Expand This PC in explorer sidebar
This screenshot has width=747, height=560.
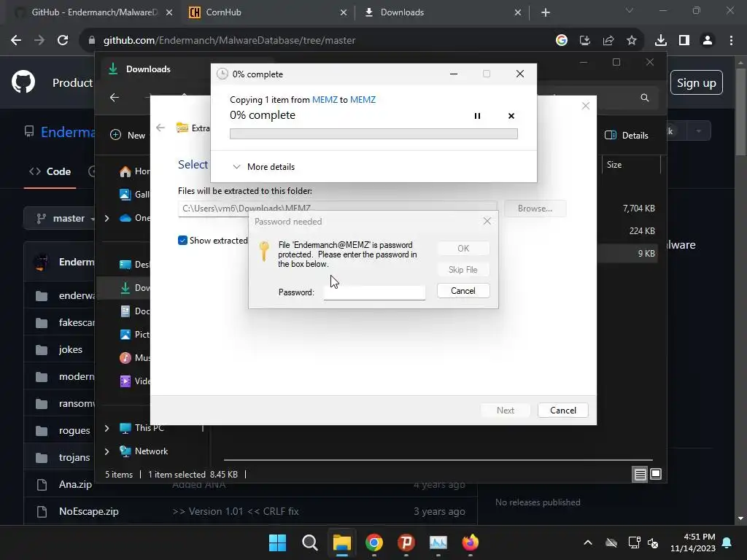click(x=107, y=428)
